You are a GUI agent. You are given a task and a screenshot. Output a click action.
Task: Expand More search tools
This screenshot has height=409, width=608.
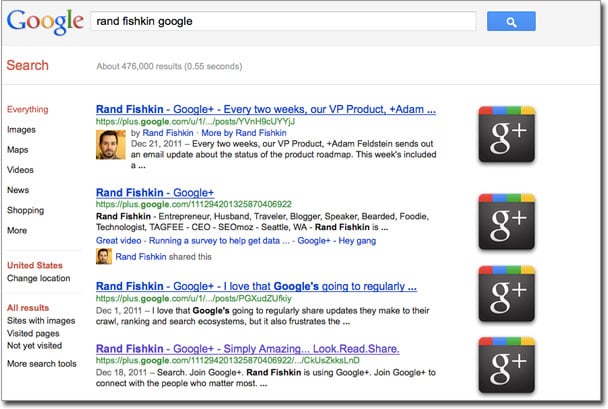coord(42,364)
